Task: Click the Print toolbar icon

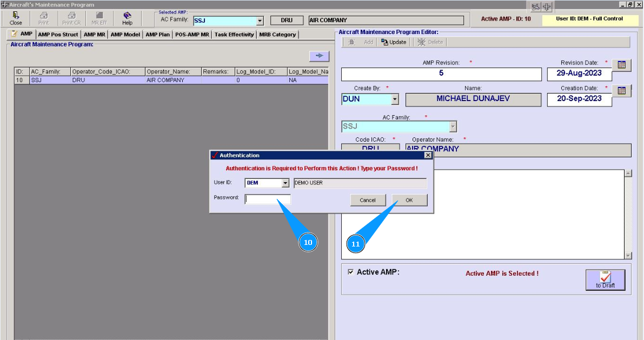Action: tap(44, 18)
